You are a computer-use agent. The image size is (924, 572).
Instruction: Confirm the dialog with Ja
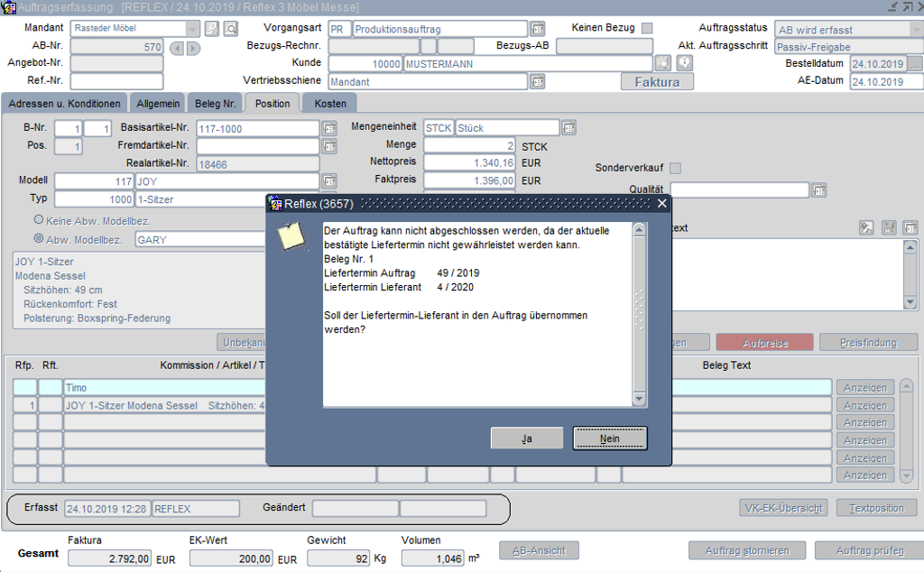[527, 438]
